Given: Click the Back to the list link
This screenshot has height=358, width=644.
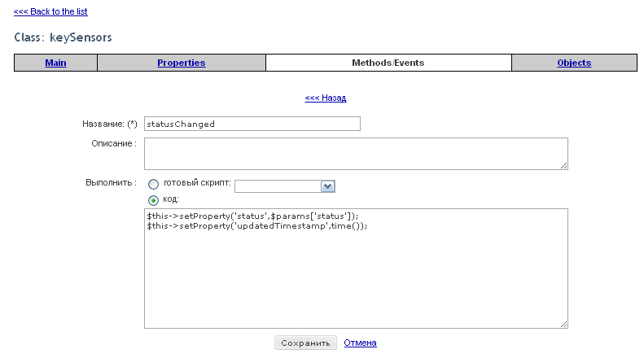Looking at the screenshot, I should (50, 11).
